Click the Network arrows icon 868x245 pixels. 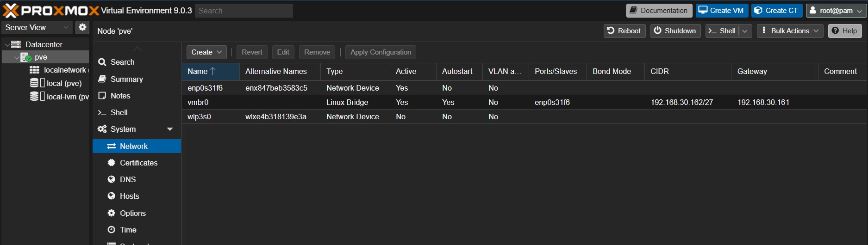112,146
